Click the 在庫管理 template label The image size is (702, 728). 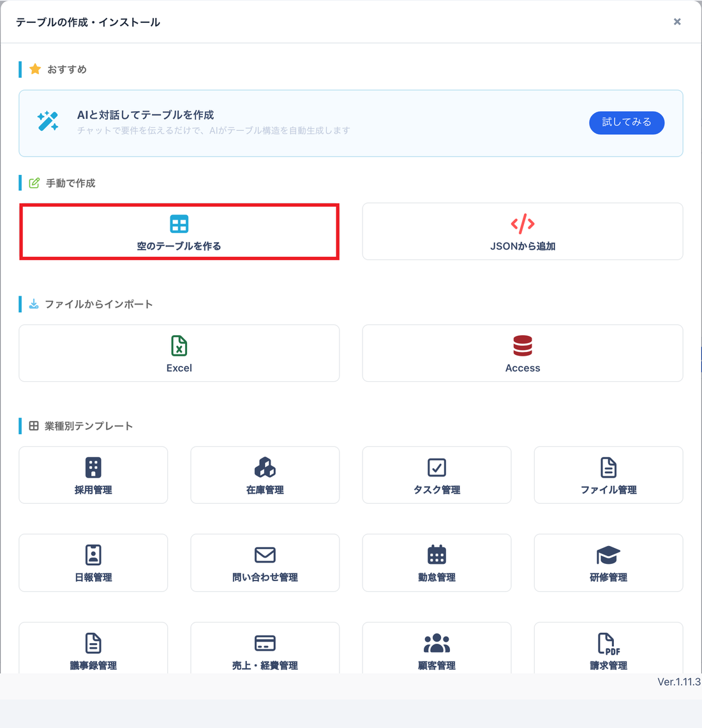click(x=265, y=490)
